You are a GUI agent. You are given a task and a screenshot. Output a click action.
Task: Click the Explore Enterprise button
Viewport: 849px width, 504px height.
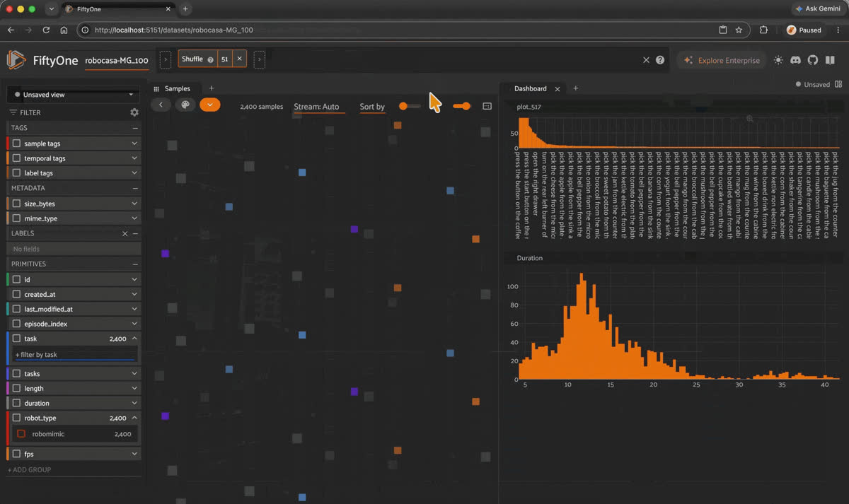(721, 60)
